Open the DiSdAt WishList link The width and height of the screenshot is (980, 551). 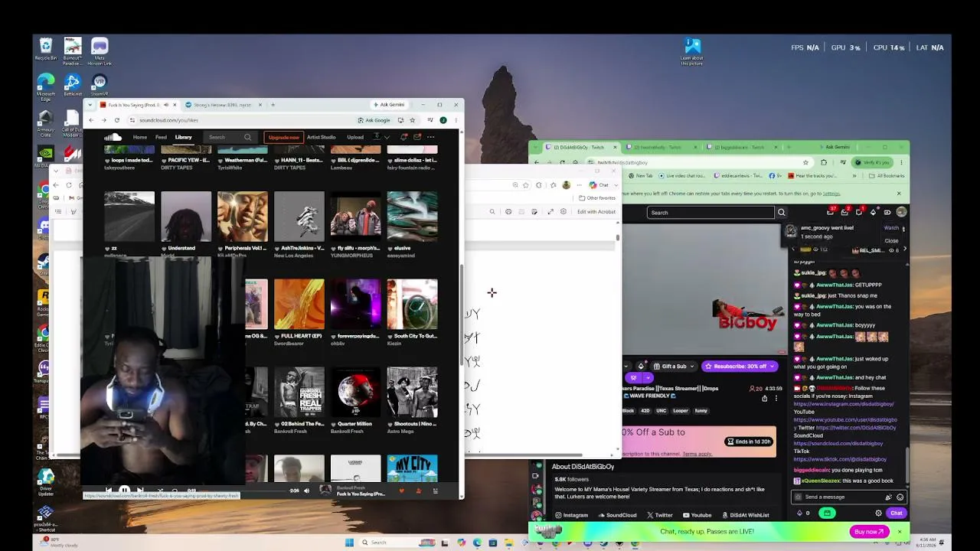[745, 515]
